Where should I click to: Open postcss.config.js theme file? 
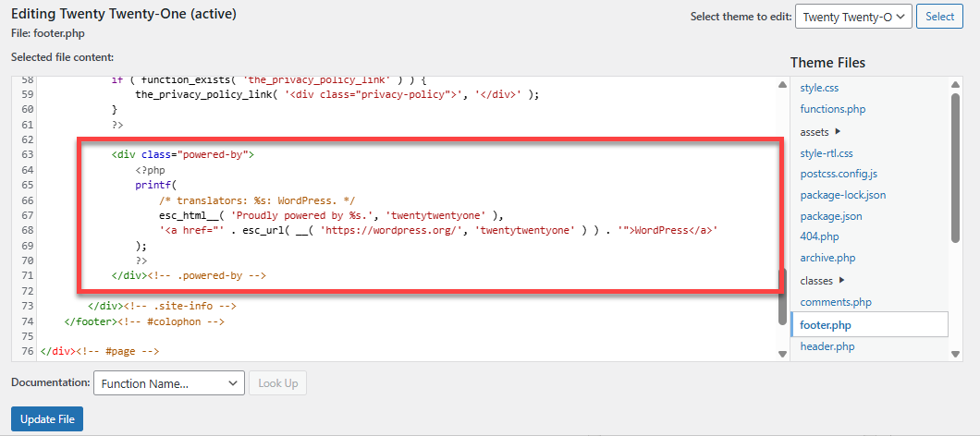(x=839, y=174)
